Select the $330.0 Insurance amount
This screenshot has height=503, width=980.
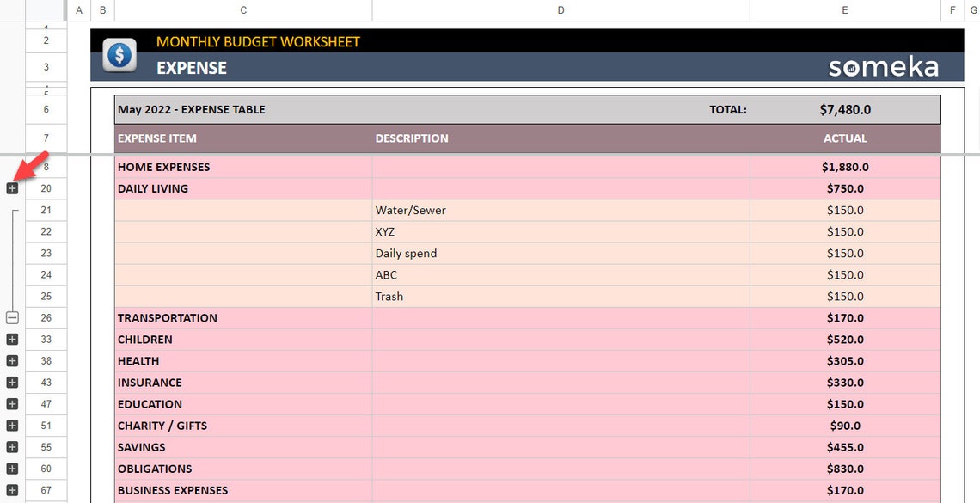coord(845,383)
